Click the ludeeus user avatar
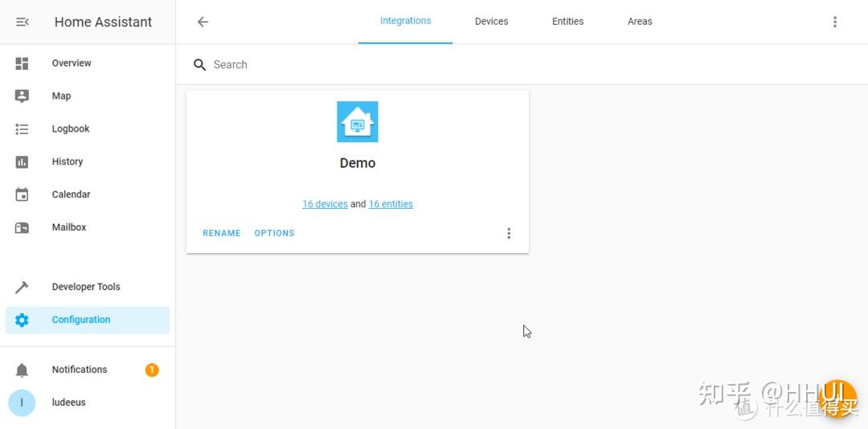This screenshot has height=429, width=868. tap(22, 402)
